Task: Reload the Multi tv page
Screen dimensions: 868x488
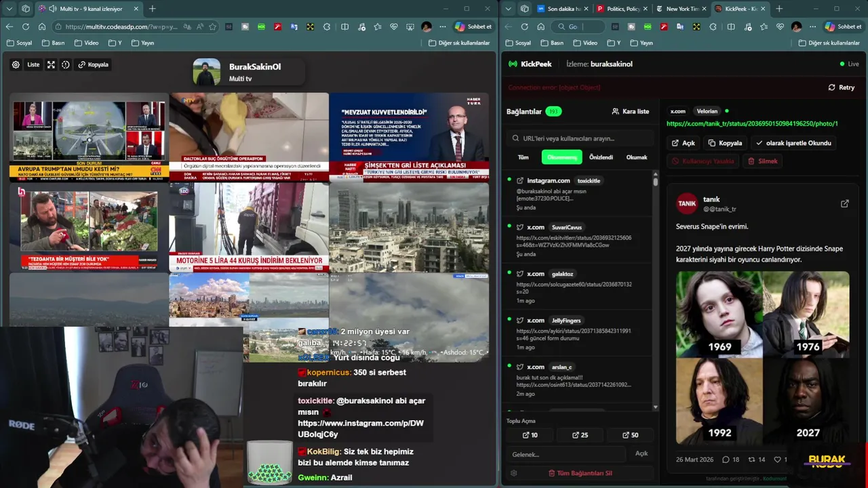Action: pyautogui.click(x=26, y=26)
